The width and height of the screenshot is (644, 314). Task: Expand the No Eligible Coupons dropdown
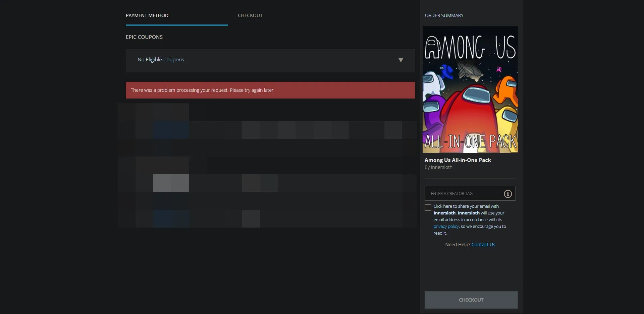[270, 60]
